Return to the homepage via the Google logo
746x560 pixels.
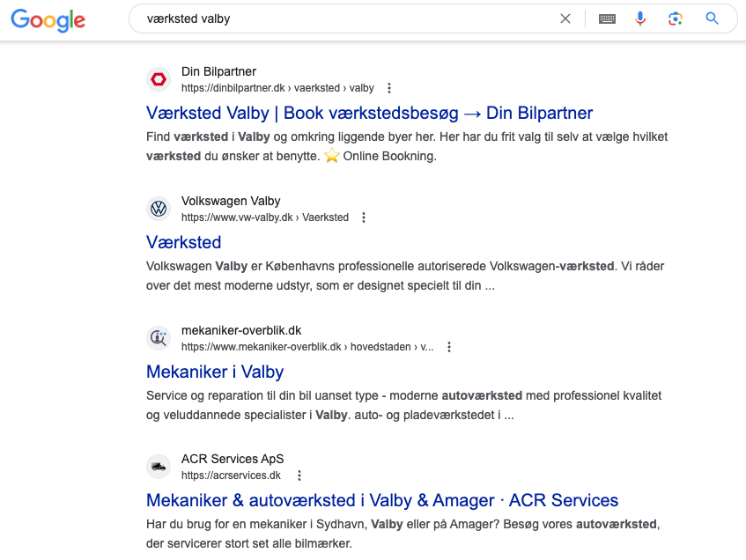48,20
